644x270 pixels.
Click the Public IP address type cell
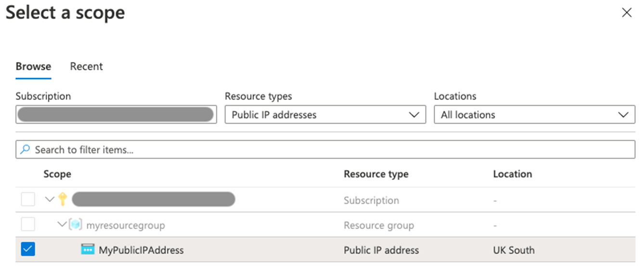(381, 250)
